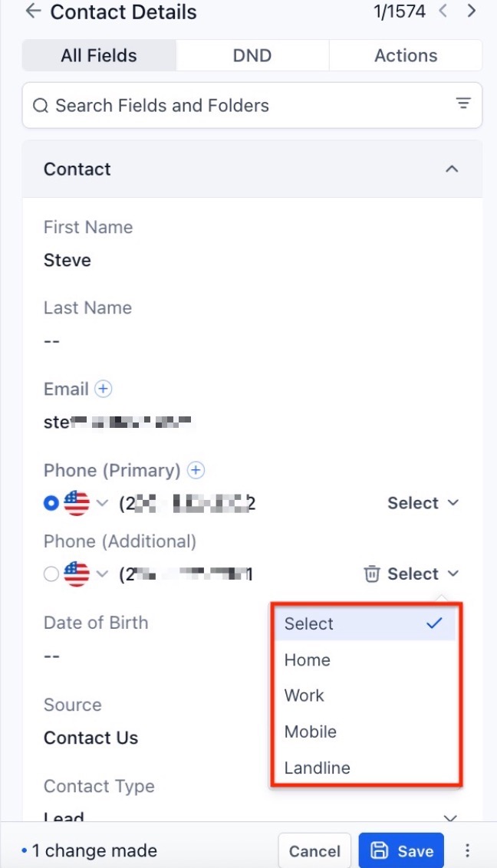Select the primary phone radio button
The height and width of the screenshot is (868, 497).
51,503
